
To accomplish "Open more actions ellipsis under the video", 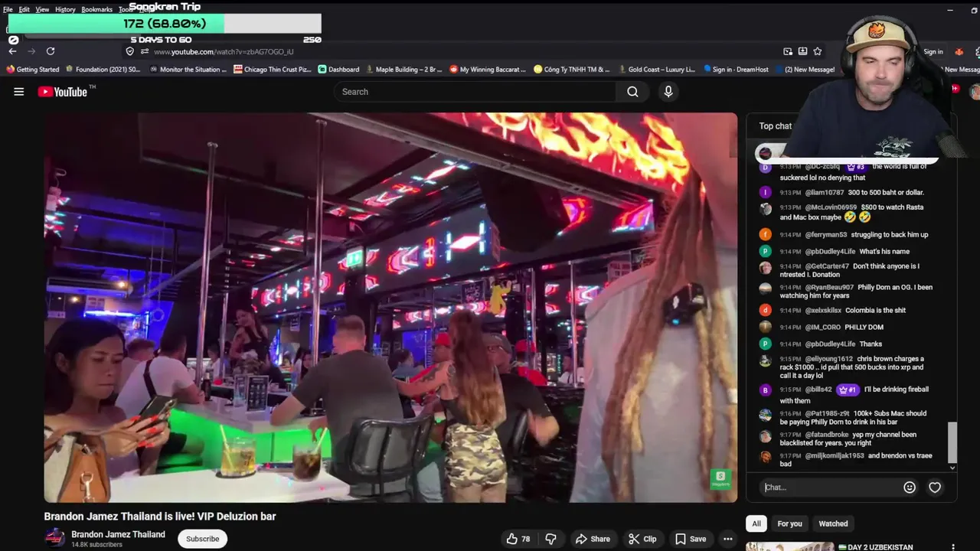I will point(728,539).
